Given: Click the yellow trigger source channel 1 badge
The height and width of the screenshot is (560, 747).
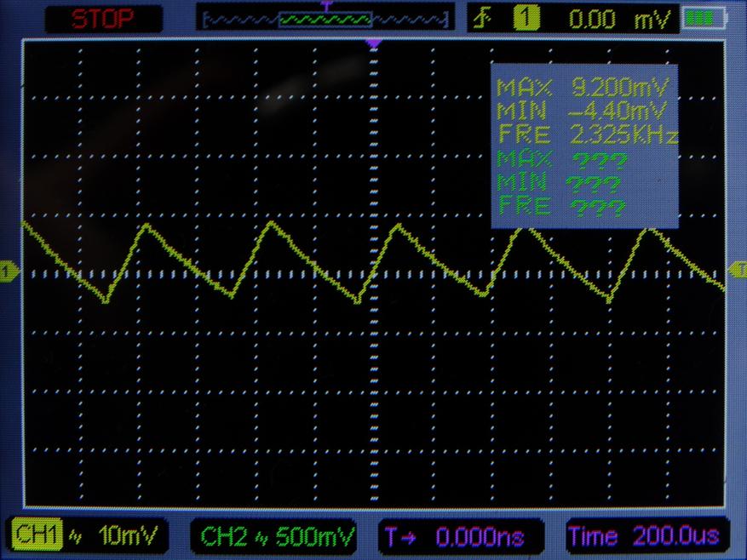Looking at the screenshot, I should click(x=525, y=19).
